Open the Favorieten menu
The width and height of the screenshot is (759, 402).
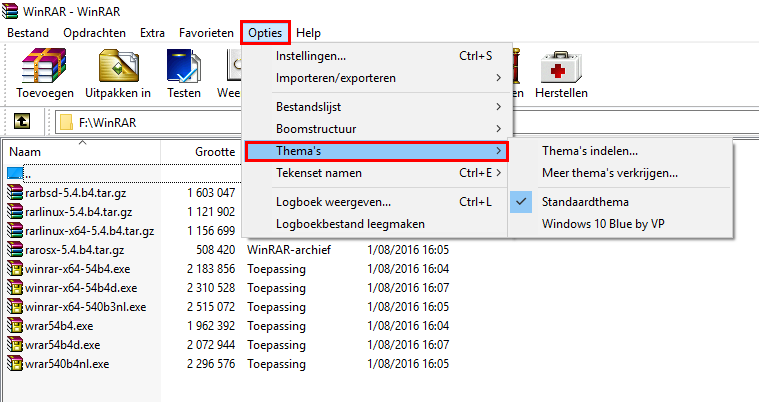coord(206,33)
